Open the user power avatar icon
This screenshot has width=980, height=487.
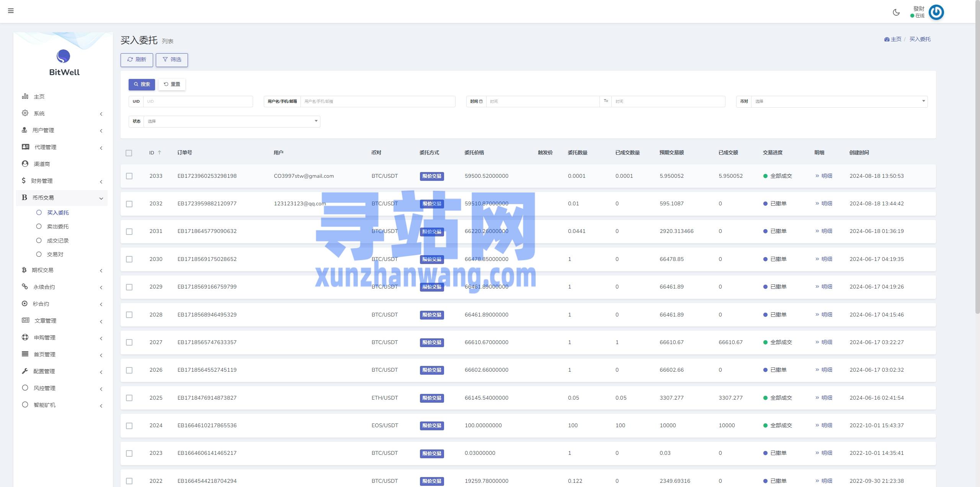tap(936, 12)
